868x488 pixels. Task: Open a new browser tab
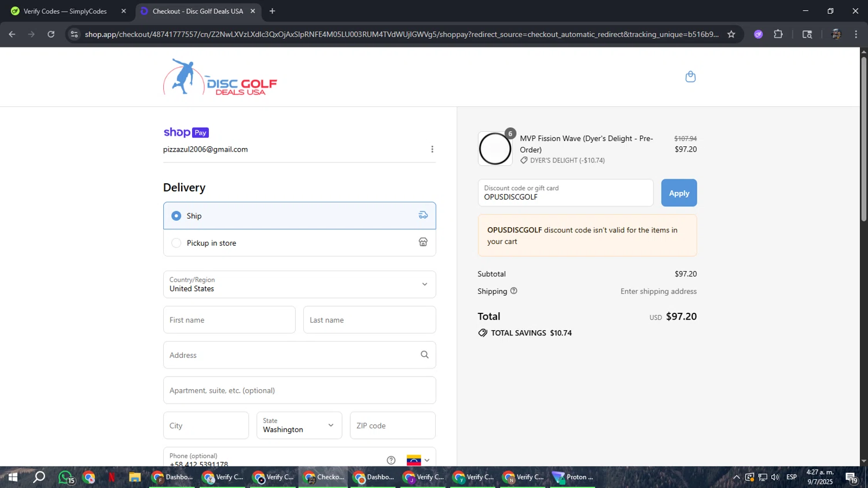272,11
